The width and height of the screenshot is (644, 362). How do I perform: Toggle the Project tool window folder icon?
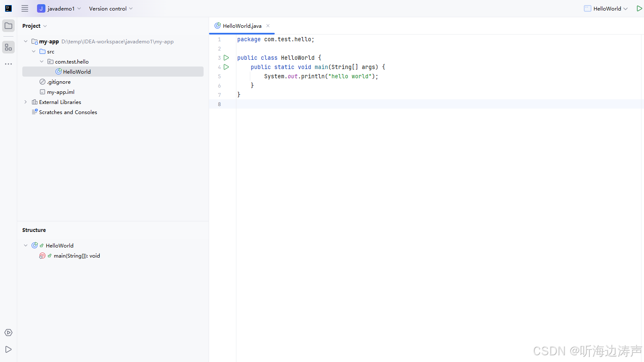tap(8, 26)
